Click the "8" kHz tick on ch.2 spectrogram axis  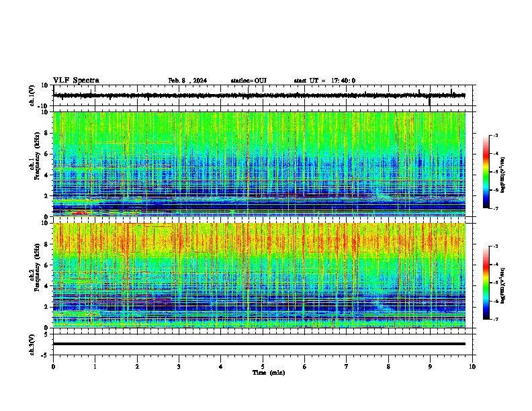coord(47,244)
